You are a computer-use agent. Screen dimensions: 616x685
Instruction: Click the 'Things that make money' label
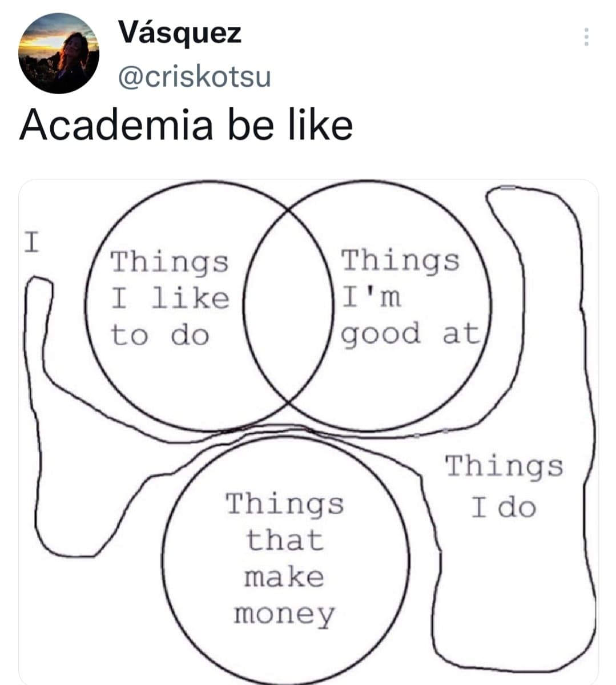tap(284, 559)
